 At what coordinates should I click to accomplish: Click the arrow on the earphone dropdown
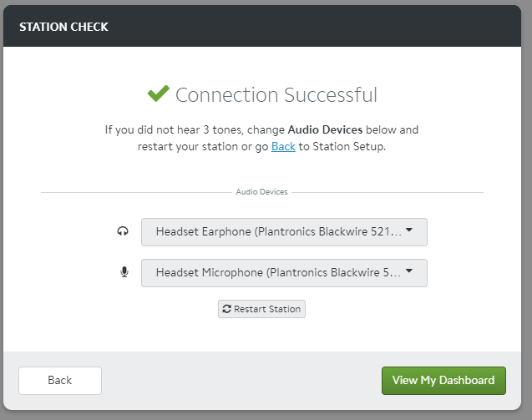pos(409,231)
